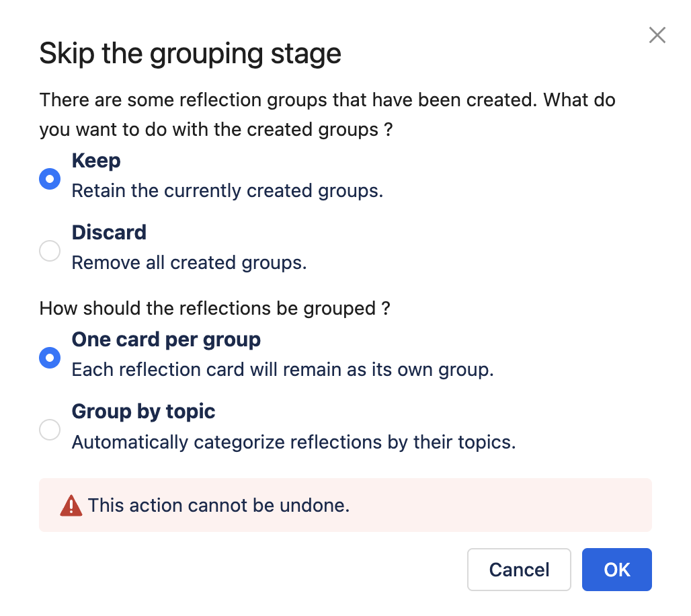Choose the One card per group radio

50,358
